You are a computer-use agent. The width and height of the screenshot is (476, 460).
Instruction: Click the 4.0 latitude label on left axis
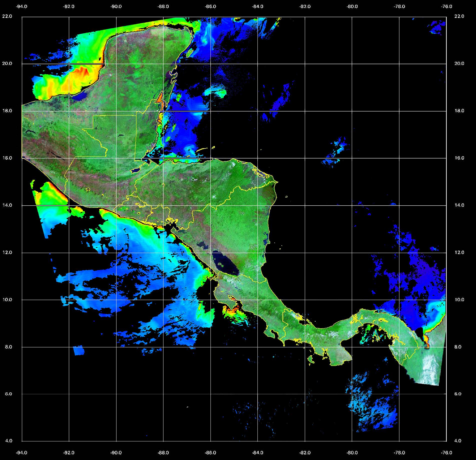click(x=8, y=441)
